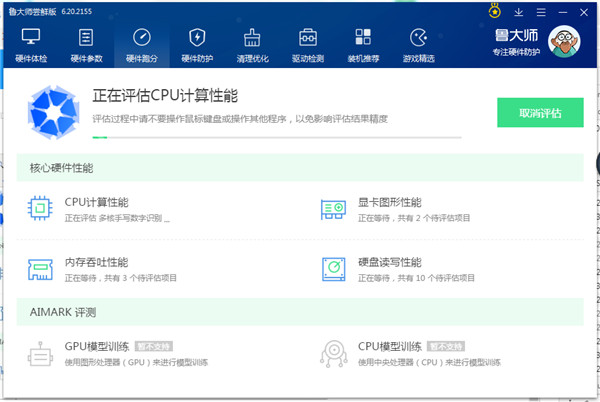This screenshot has width=600, height=402.
Task: Select the 显卡图形性能 heading
Action: point(390,202)
